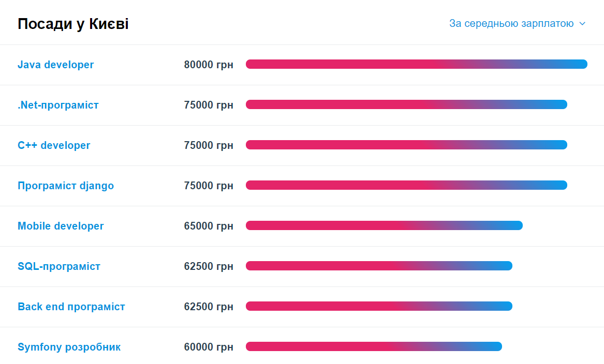Open the SQL-програміст position link
The height and width of the screenshot is (364, 604).
pos(59,266)
